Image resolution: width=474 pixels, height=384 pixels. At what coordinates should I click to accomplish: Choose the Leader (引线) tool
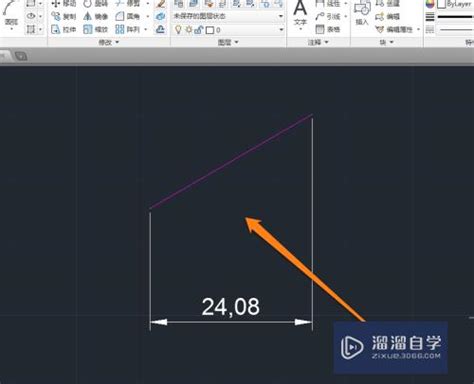(x=328, y=16)
